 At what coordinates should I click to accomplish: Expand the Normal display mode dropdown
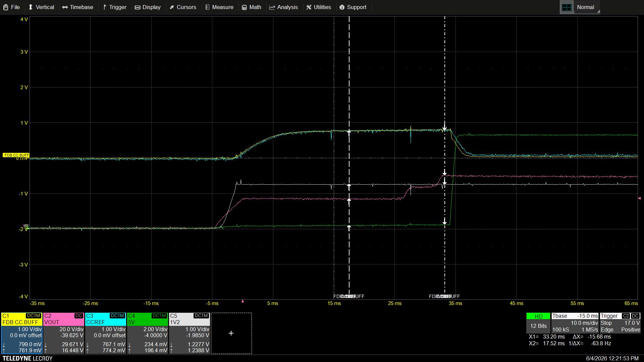coord(587,7)
